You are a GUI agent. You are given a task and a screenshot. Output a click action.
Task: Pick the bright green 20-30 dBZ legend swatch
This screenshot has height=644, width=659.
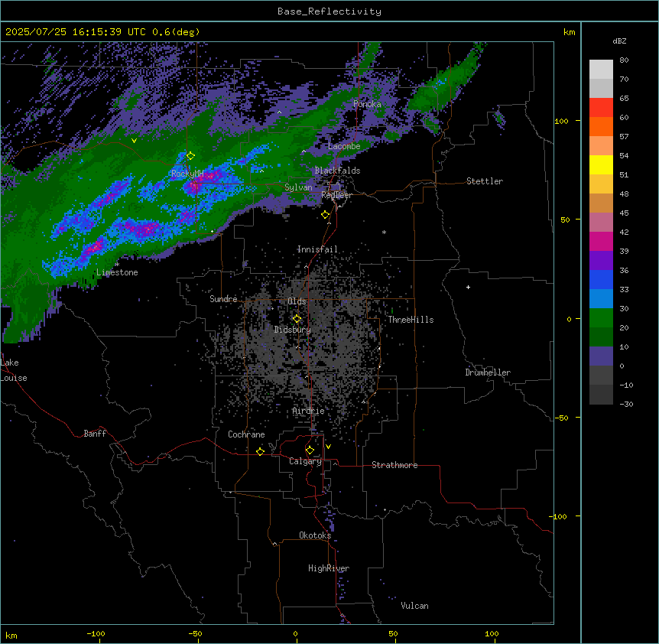coord(601,318)
